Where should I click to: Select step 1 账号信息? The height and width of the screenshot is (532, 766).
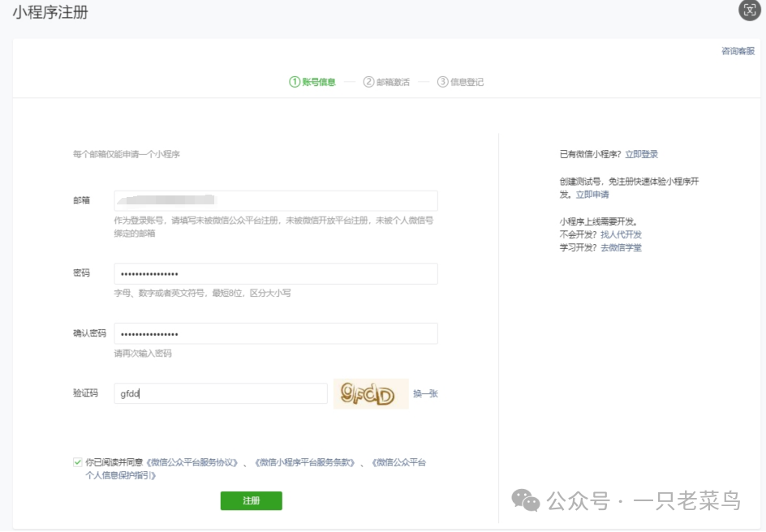coord(312,82)
